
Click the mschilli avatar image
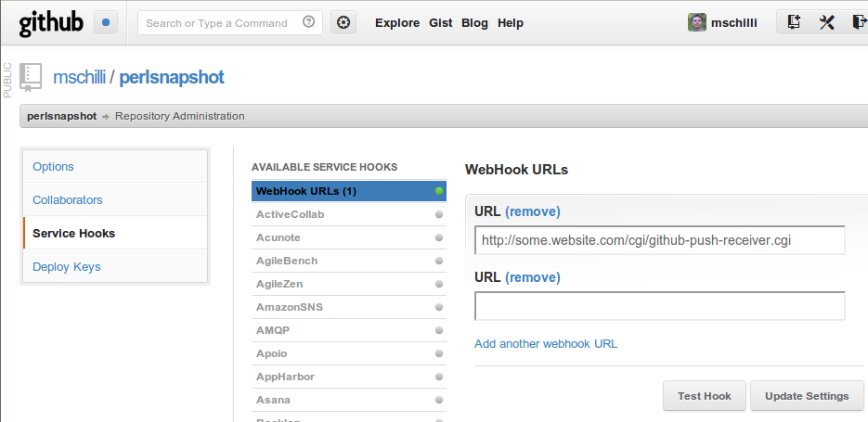pos(697,22)
